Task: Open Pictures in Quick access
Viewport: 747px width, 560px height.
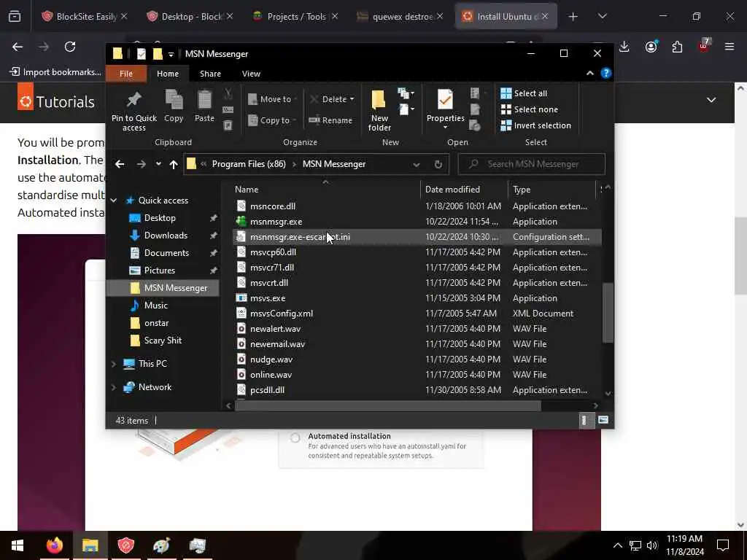Action: 159,271
